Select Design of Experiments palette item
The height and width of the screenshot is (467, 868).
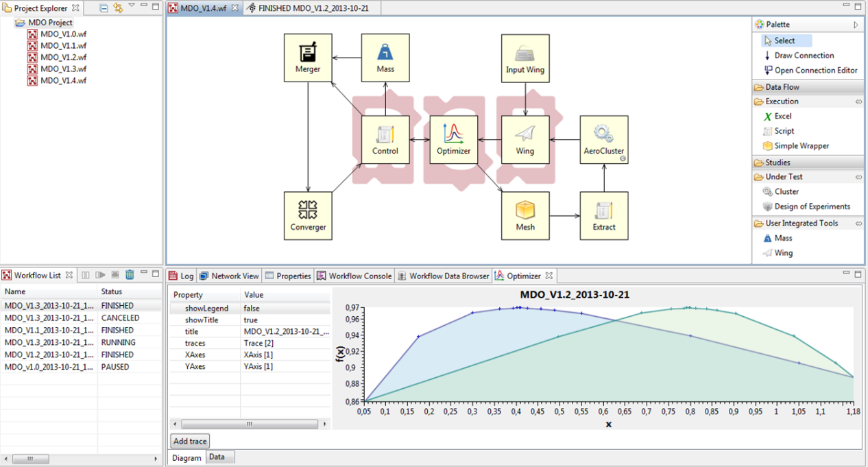point(812,206)
